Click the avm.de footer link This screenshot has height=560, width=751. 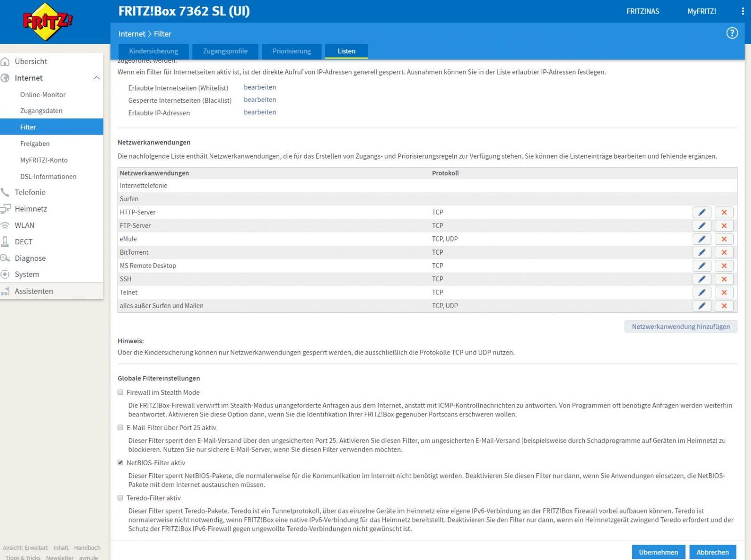click(88, 557)
